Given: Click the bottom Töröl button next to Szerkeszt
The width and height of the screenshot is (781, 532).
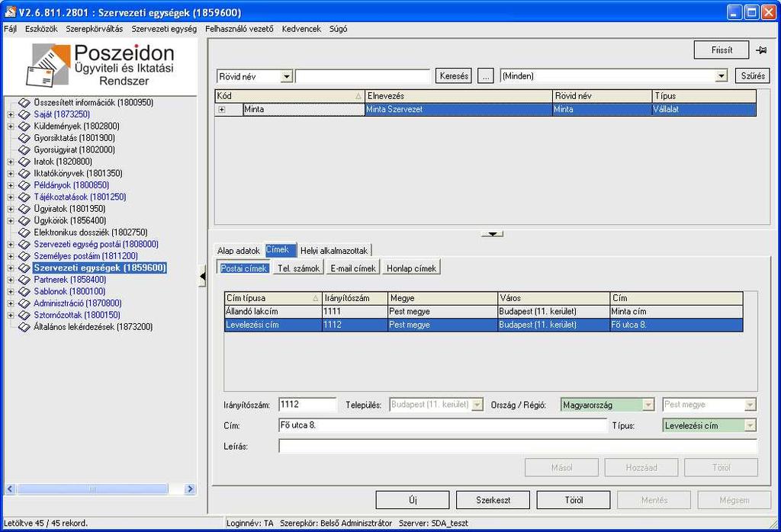Looking at the screenshot, I should click(x=574, y=500).
